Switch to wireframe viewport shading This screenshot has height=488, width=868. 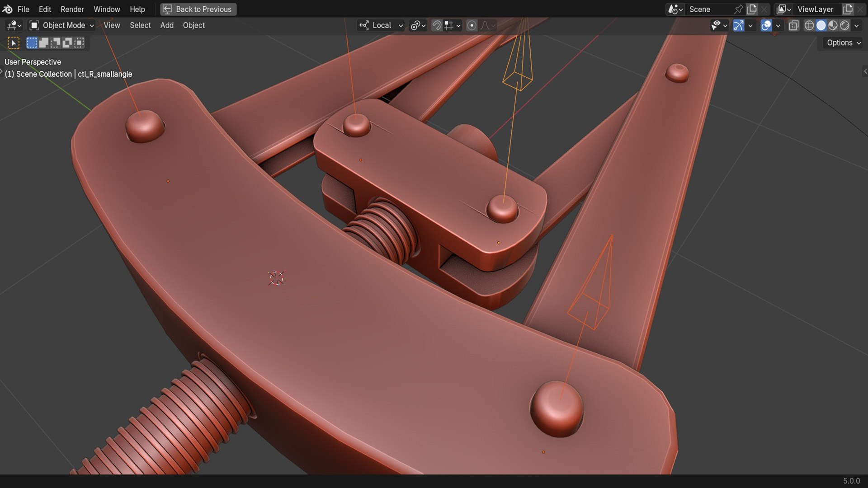click(x=809, y=25)
